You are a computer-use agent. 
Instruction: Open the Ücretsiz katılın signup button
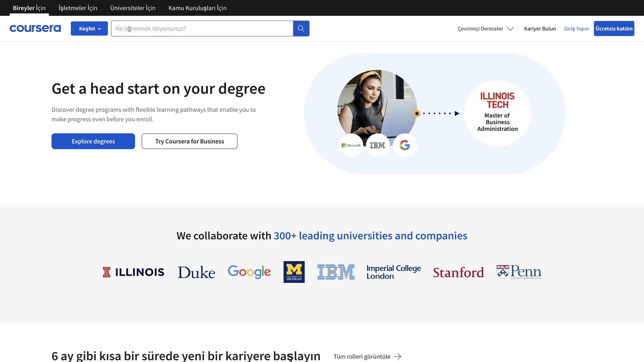(x=614, y=28)
